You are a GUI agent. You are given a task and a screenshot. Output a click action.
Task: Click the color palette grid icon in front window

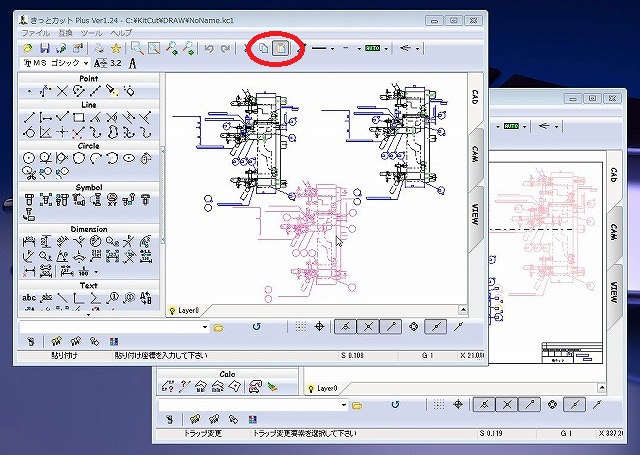[x=114, y=342]
